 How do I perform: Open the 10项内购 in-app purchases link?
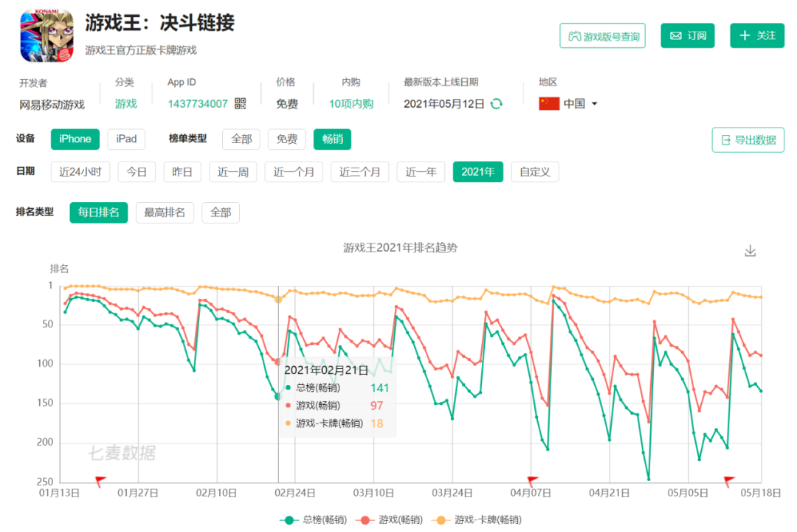pos(351,103)
